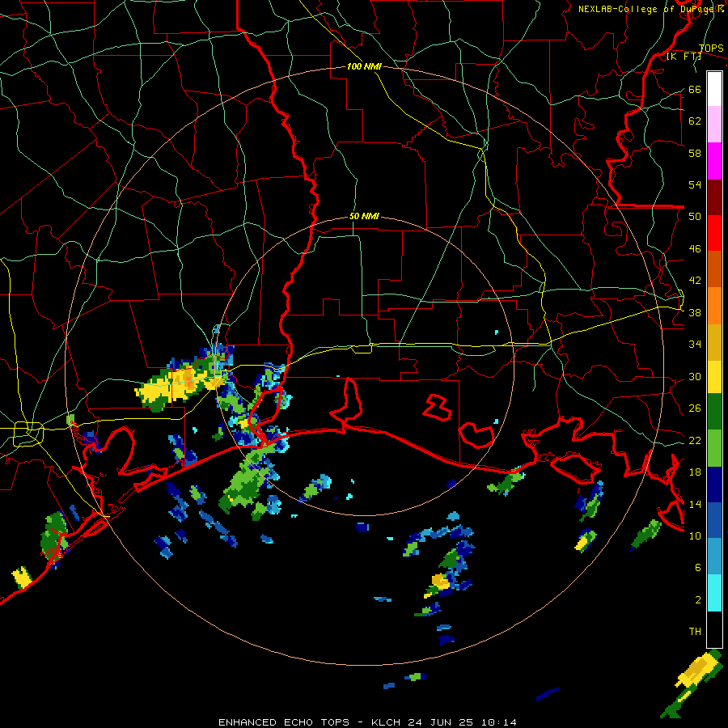The height and width of the screenshot is (728, 728).
Task: Click the TH threshold legend label
Action: tap(695, 632)
